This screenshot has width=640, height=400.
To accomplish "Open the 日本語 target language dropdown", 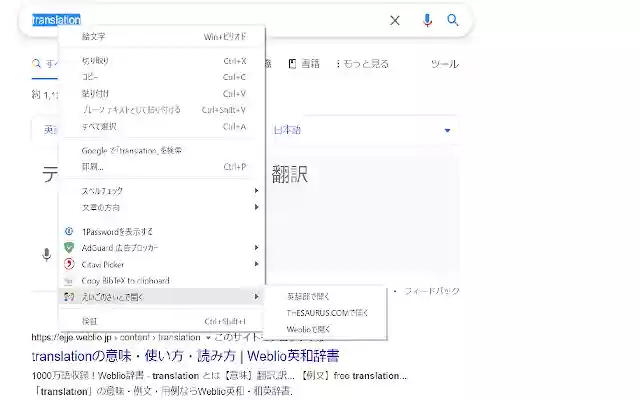I will pos(447,130).
